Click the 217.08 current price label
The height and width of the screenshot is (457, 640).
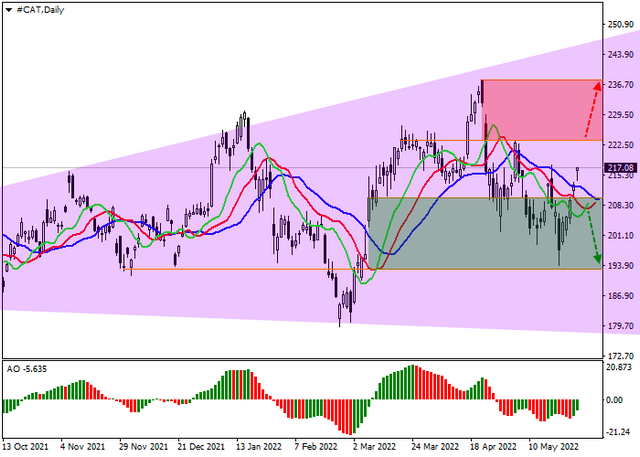[x=620, y=168]
